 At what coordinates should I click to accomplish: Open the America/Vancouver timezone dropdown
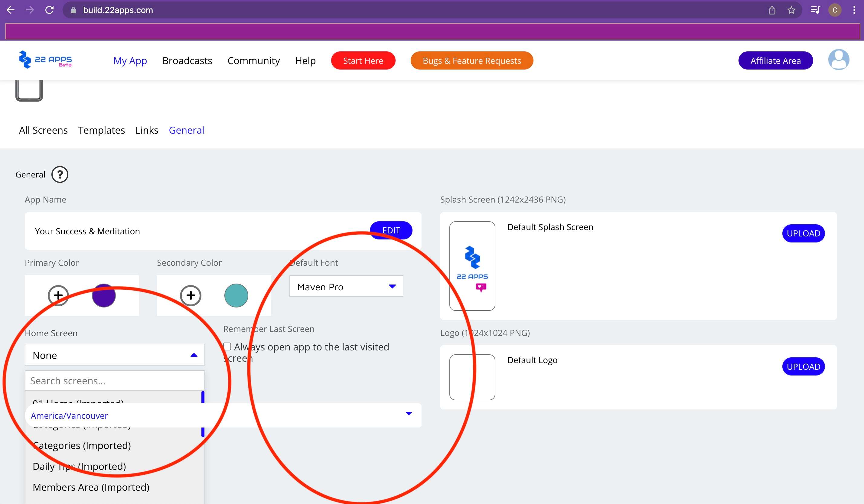(x=408, y=414)
